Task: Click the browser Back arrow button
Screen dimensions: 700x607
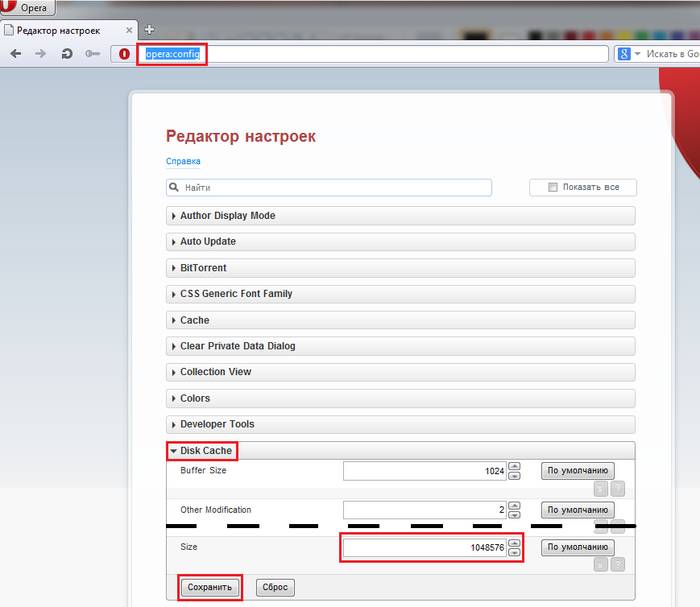Action: [x=15, y=54]
